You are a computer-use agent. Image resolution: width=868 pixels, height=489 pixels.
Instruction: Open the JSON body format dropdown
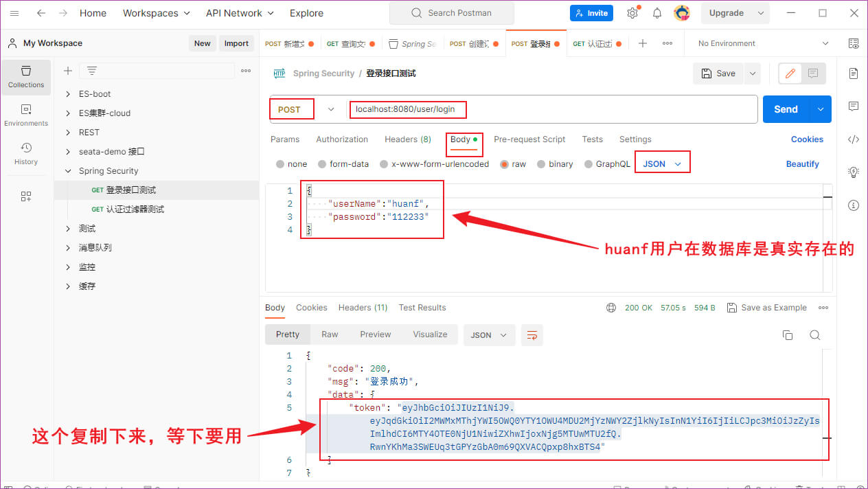click(x=662, y=164)
